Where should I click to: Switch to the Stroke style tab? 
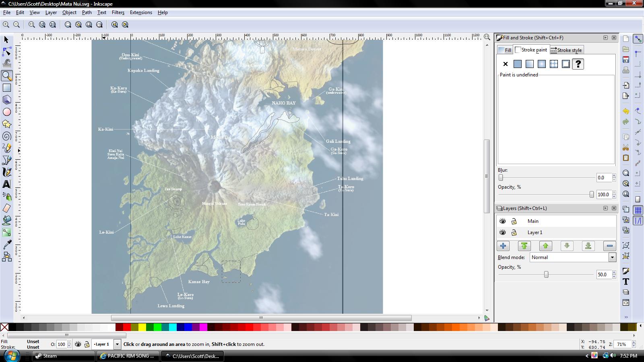566,50
